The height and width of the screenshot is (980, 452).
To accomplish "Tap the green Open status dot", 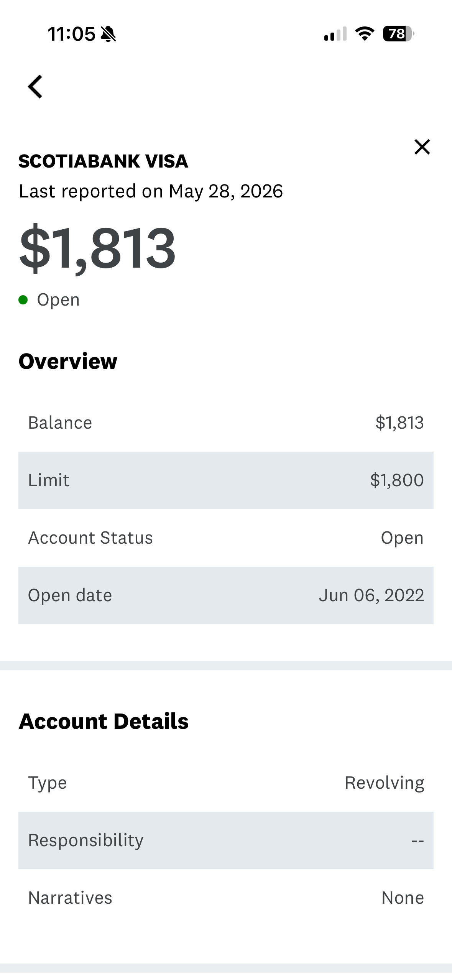I will (x=23, y=300).
